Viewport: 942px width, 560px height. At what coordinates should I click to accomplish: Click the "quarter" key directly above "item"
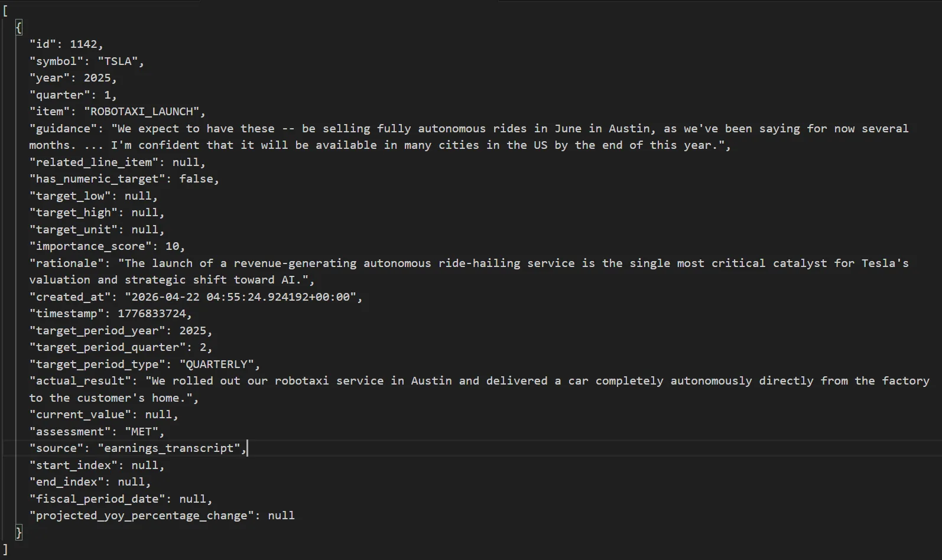coord(60,95)
